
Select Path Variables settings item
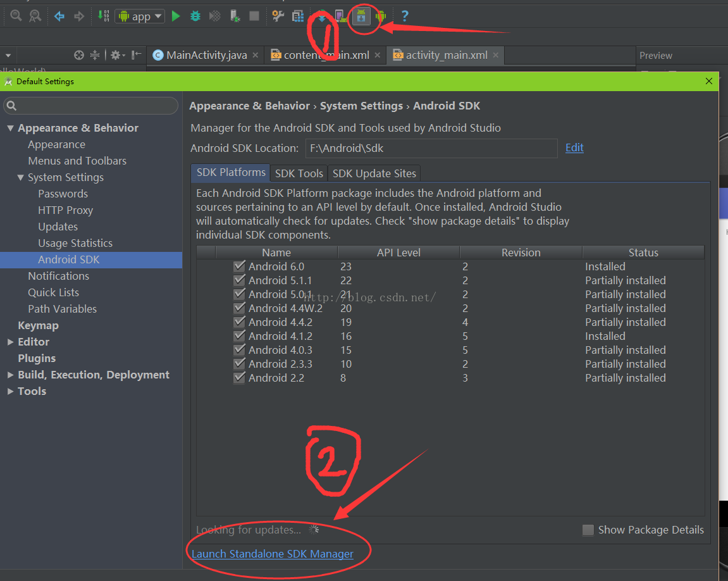(62, 309)
